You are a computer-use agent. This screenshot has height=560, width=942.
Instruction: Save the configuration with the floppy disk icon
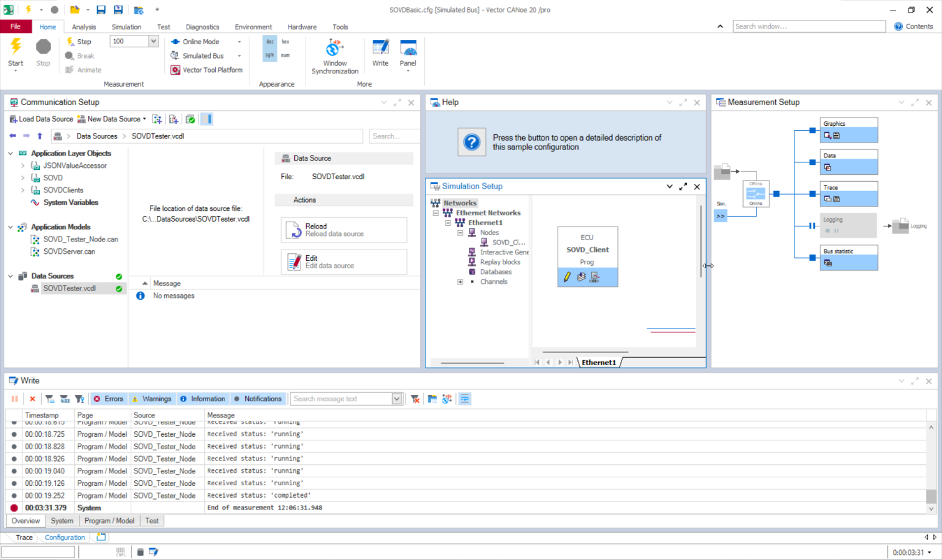(101, 10)
